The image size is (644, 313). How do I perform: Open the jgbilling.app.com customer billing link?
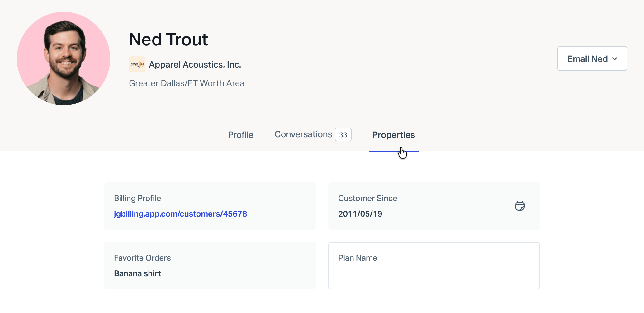(x=180, y=214)
